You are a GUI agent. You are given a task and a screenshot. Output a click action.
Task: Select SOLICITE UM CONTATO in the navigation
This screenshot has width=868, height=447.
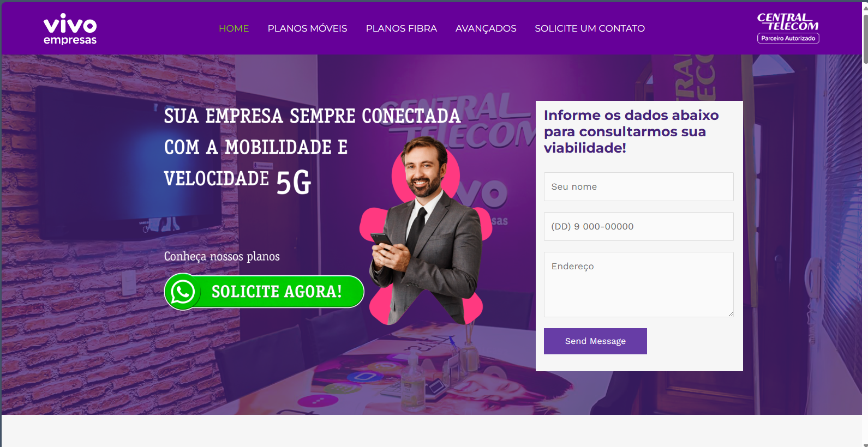[x=589, y=28]
